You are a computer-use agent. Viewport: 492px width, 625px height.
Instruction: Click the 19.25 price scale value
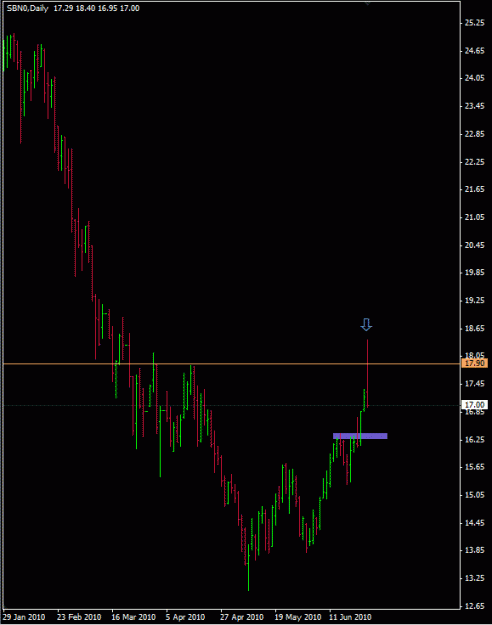point(474,301)
